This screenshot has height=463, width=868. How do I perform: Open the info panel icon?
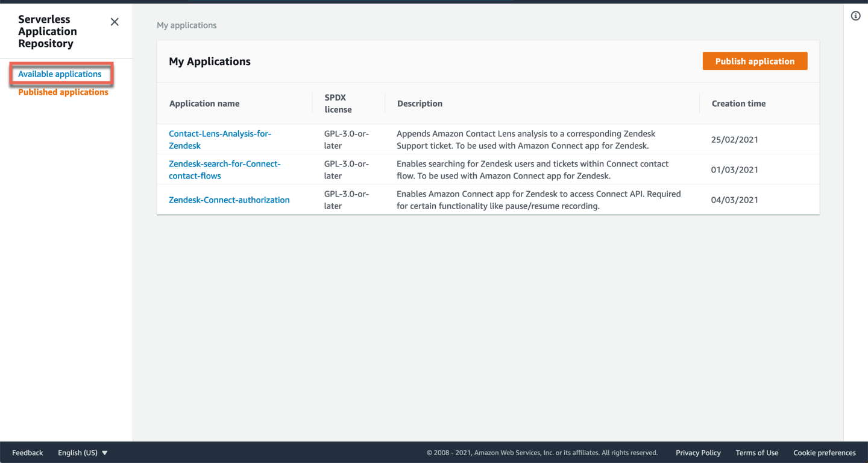[x=855, y=16]
